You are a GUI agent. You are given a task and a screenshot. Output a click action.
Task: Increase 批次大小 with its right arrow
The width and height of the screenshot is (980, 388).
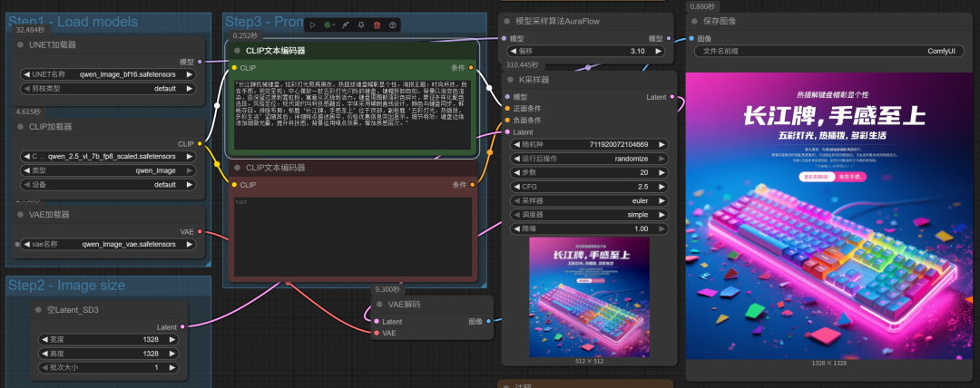[171, 367]
